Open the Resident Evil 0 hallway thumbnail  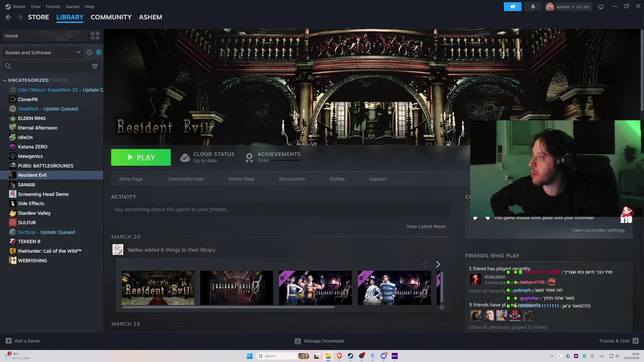(236, 288)
